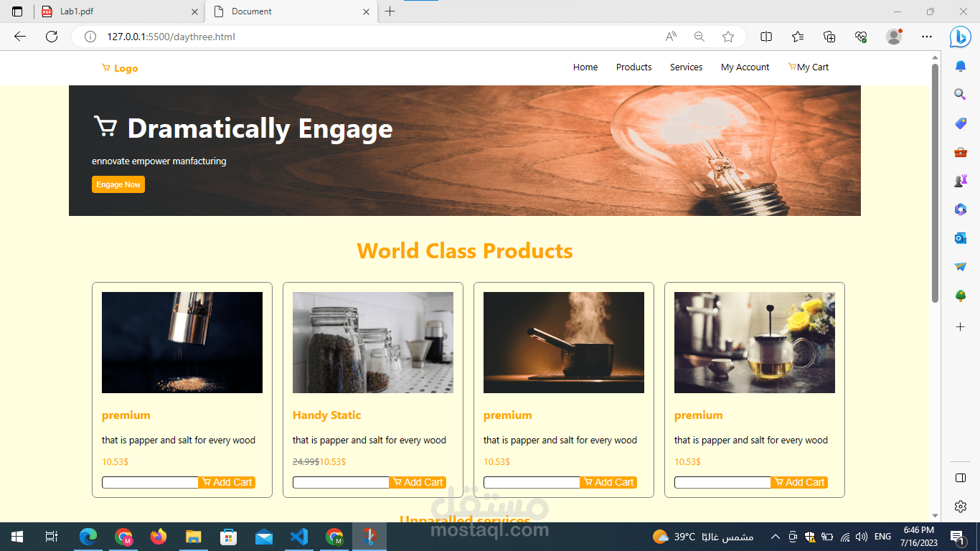980x551 pixels.
Task: Go to Home in navigation
Action: [585, 67]
